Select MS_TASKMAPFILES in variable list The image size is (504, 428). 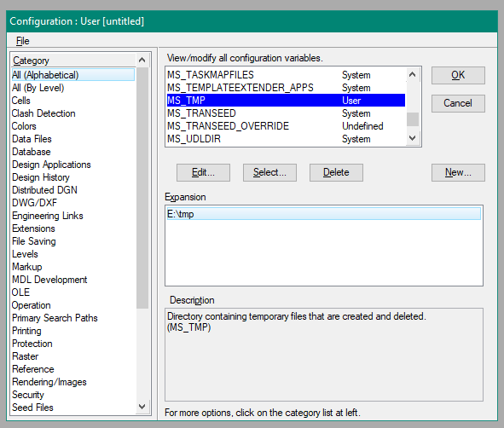coord(286,75)
